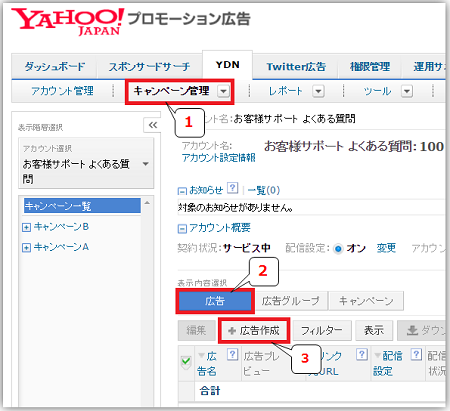Click the 広告作成 button

coord(254,331)
